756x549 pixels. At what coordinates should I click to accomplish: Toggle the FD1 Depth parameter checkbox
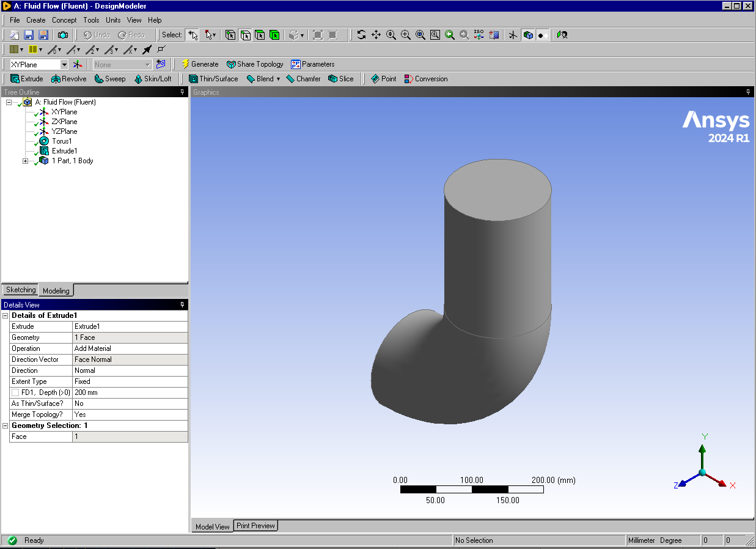click(x=15, y=392)
